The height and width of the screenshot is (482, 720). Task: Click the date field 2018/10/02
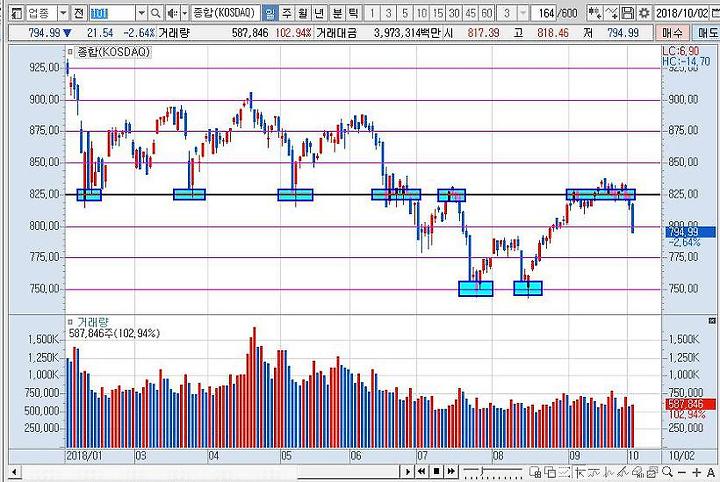(x=681, y=13)
